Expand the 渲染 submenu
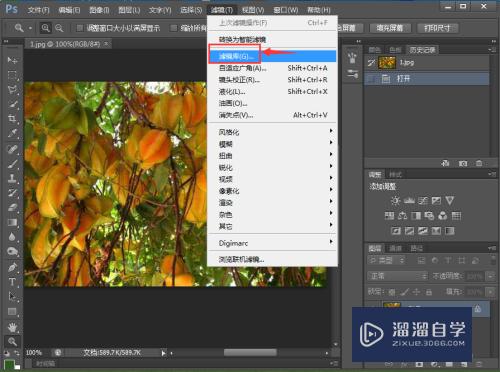The height and width of the screenshot is (372, 500). [272, 203]
